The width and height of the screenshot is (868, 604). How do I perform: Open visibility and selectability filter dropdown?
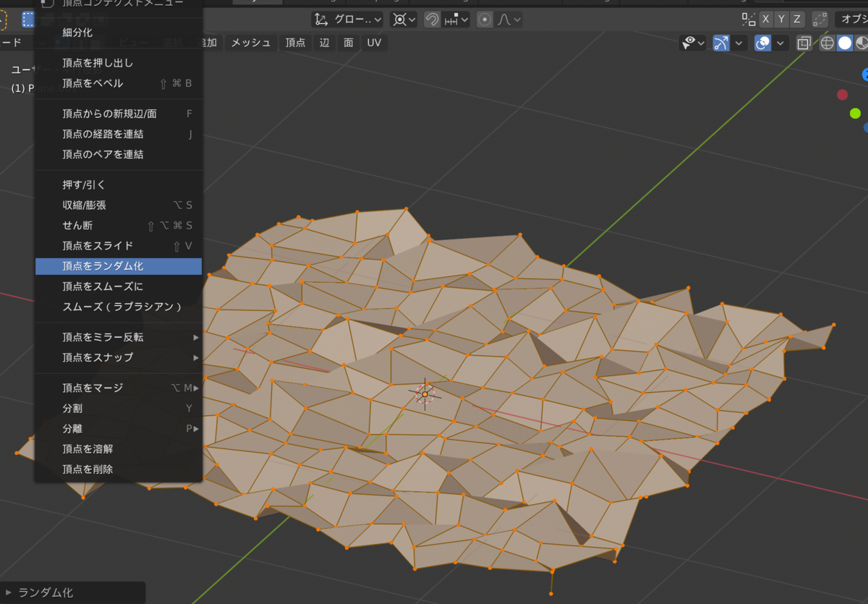693,43
